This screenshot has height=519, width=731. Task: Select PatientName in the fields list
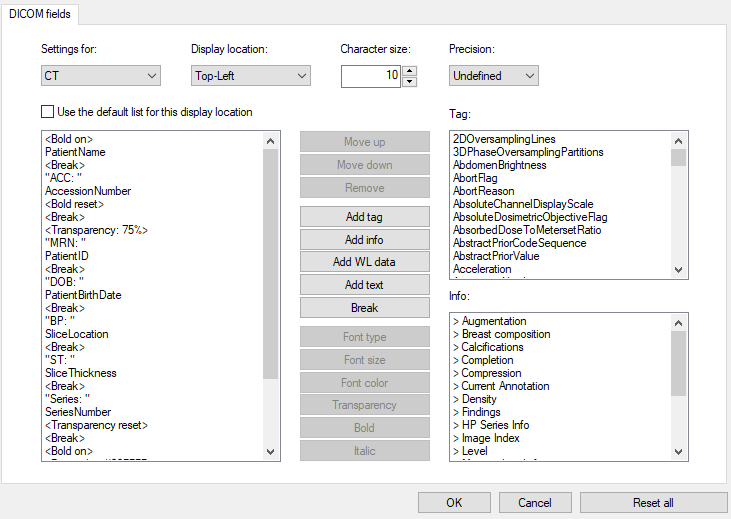pos(75,152)
